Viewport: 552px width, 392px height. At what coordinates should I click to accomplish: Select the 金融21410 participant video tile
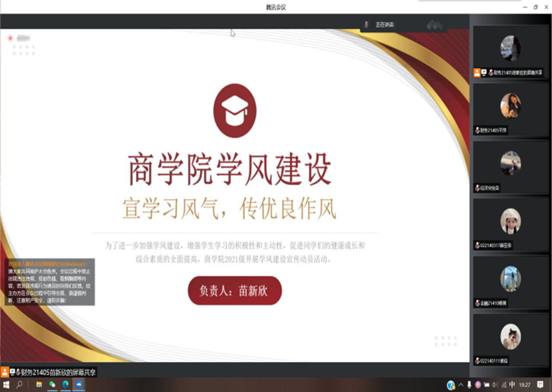tap(510, 282)
